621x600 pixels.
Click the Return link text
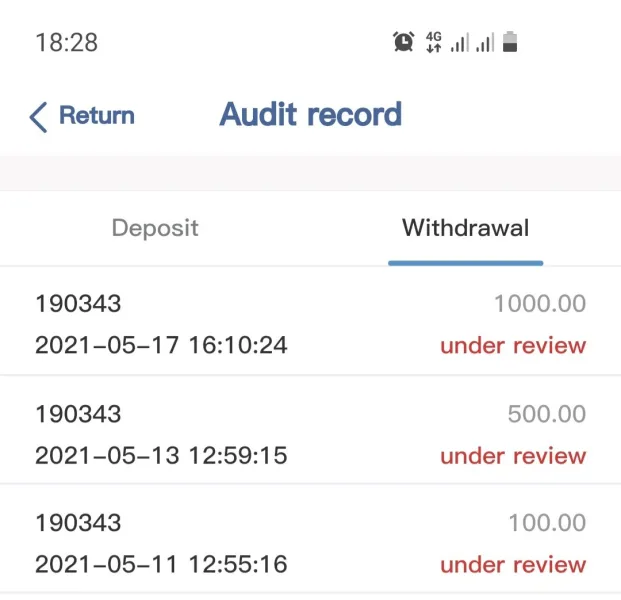97,116
